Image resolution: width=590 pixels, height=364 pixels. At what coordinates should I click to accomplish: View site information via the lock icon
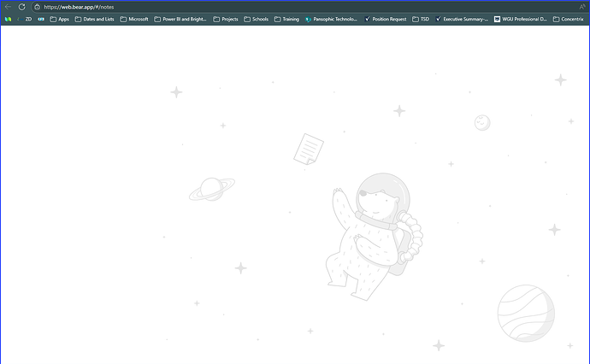tap(38, 7)
